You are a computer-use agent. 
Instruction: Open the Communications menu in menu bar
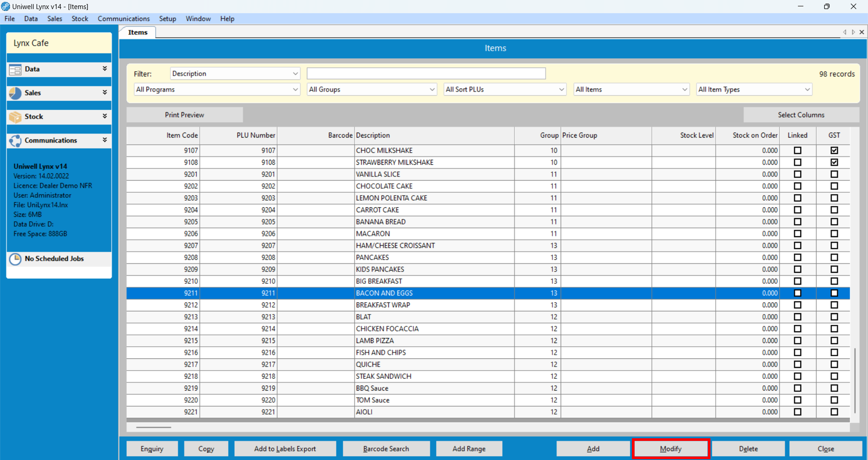(124, 19)
